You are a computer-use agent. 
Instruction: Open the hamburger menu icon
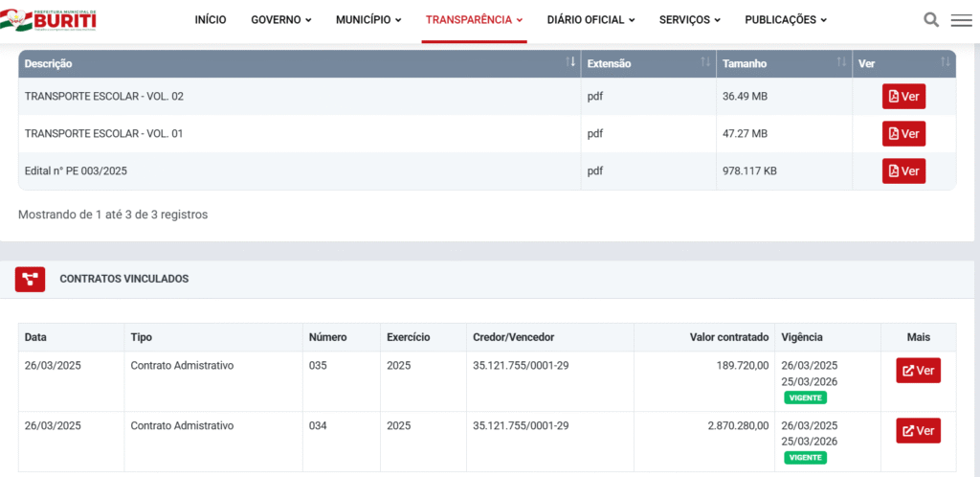pos(961,20)
